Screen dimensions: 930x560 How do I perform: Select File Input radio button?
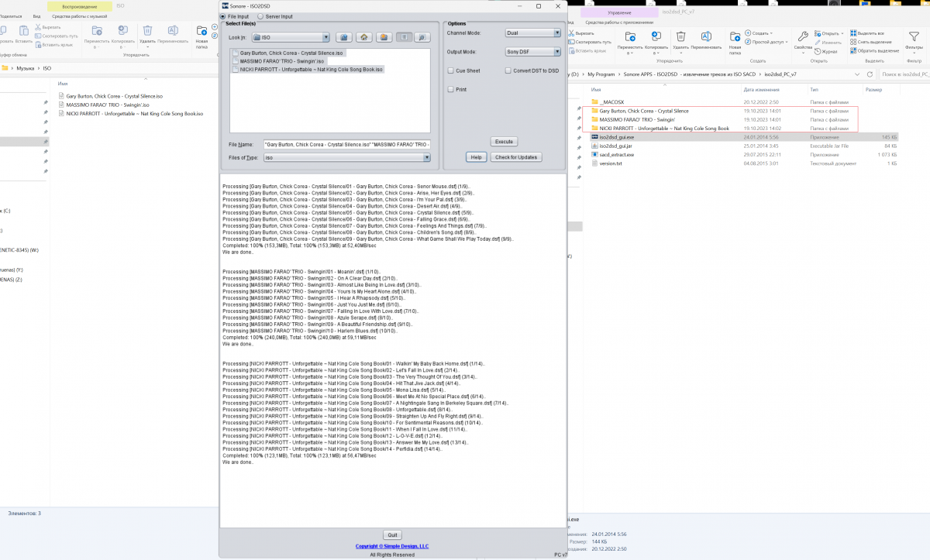(x=224, y=16)
